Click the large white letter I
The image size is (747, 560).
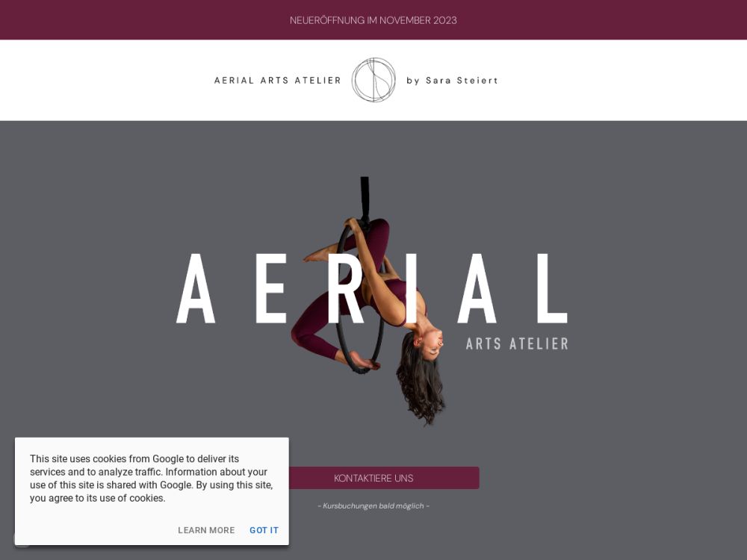[x=411, y=288]
